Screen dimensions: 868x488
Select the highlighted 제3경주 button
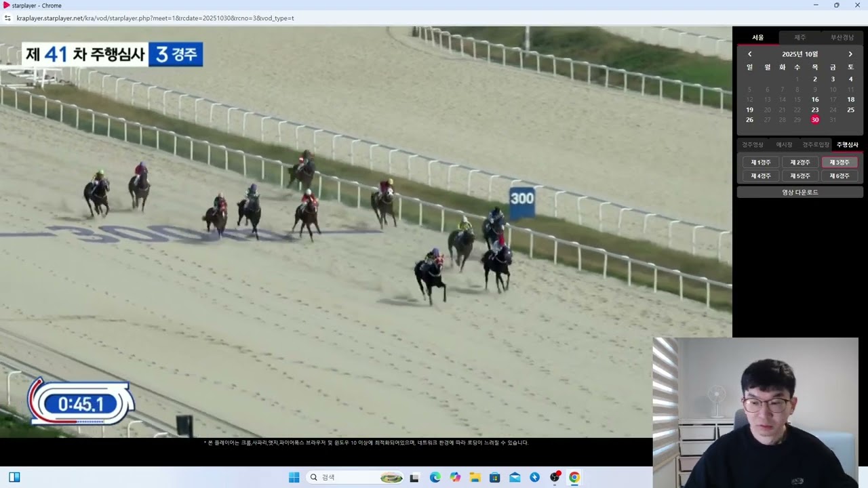[840, 163]
